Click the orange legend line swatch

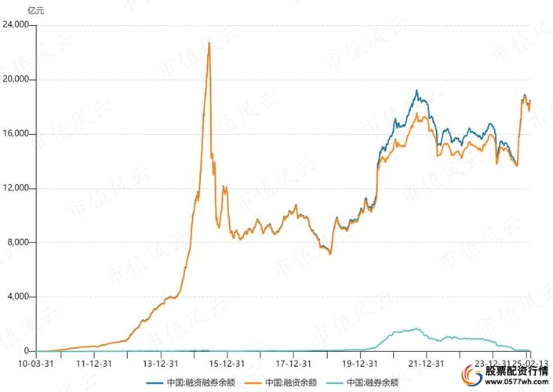click(254, 383)
